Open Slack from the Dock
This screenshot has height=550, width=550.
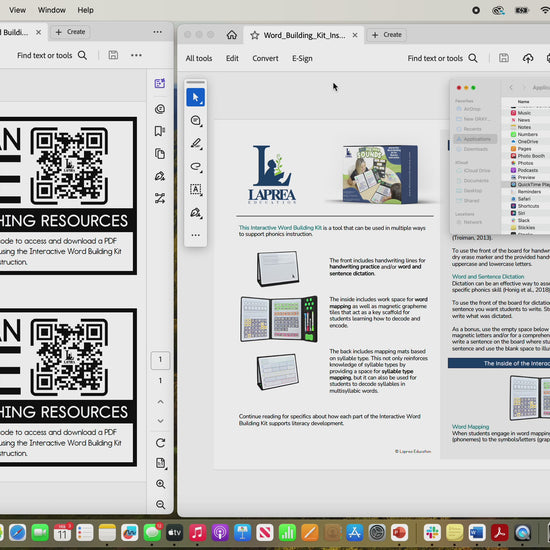tap(432, 533)
